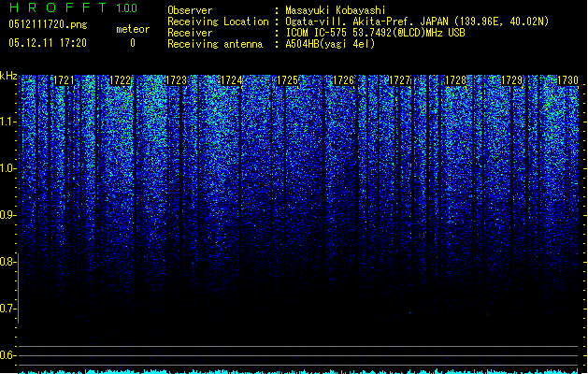The height and width of the screenshot is (374, 588).
Task: Click the Observer label
Action: tap(190, 10)
